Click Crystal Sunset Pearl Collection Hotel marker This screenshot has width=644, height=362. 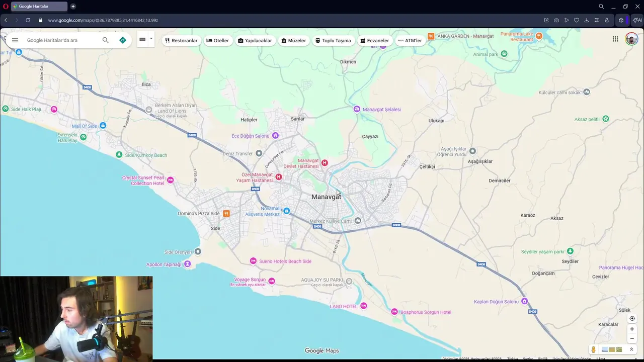pos(171,180)
